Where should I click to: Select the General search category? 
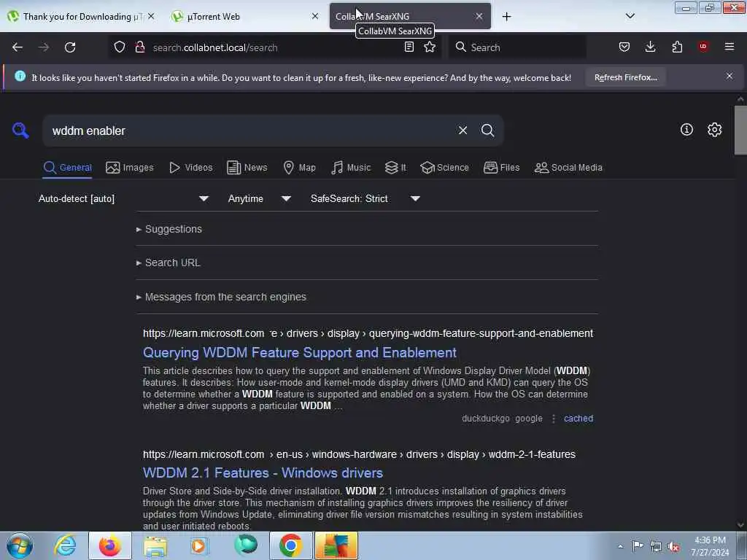pos(67,168)
